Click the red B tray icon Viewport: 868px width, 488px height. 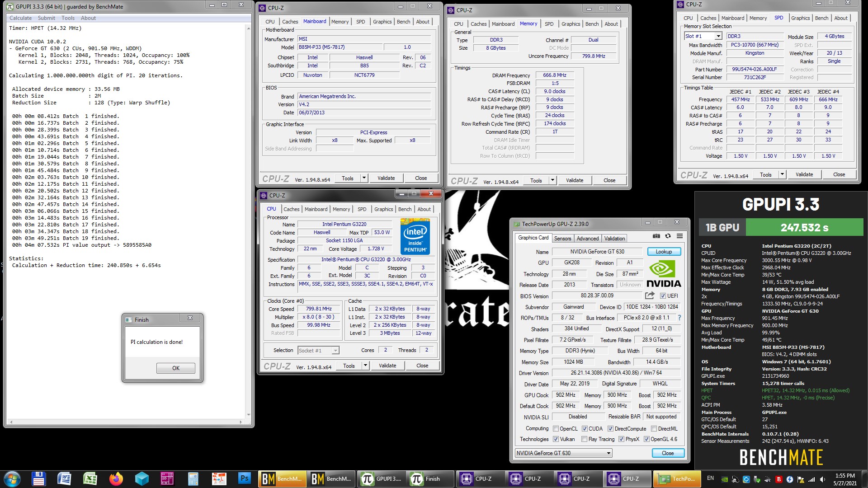pyautogui.click(x=779, y=479)
